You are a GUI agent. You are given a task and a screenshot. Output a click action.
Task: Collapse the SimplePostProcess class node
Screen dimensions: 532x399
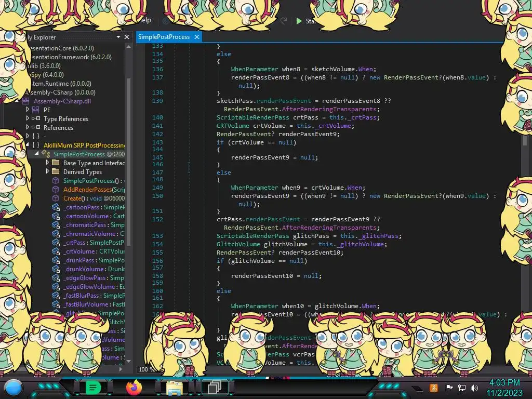37,153
